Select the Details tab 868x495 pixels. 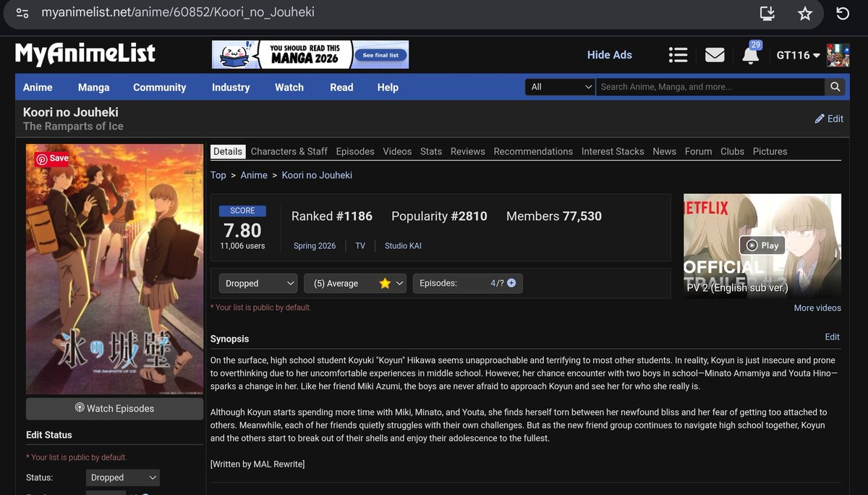click(228, 151)
